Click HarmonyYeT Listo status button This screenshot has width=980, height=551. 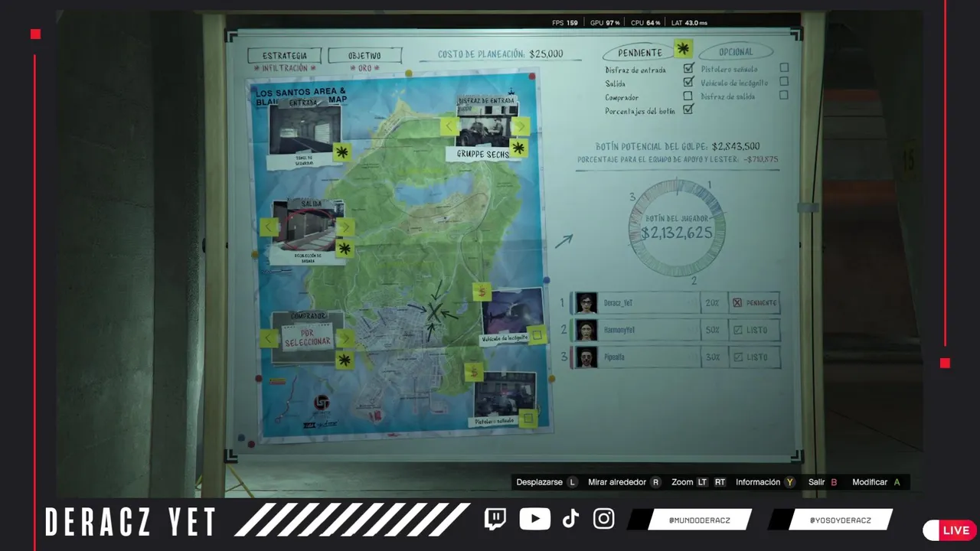(x=754, y=330)
